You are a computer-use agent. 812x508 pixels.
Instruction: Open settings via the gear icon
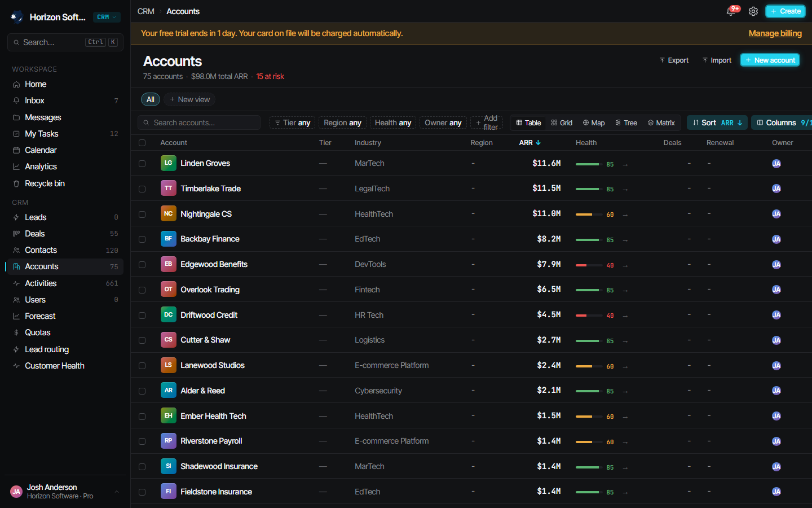[753, 11]
